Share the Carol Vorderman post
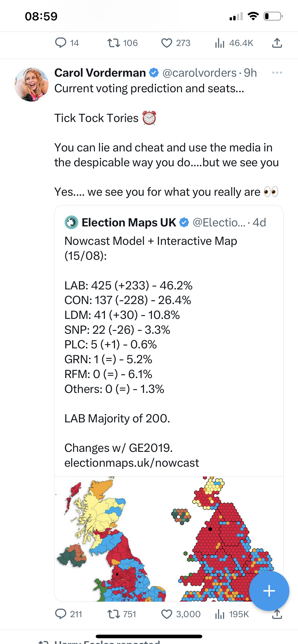Screen dimensions: 298x644 277,614
